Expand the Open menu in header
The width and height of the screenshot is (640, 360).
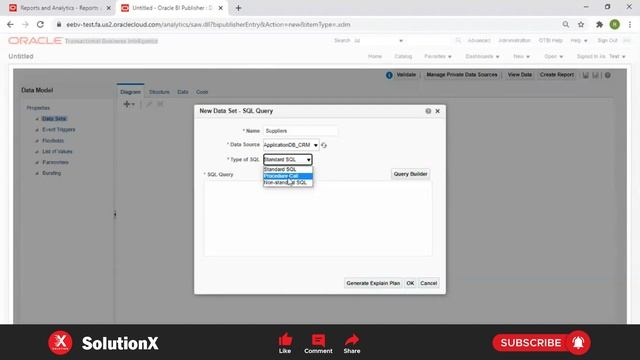coord(553,56)
